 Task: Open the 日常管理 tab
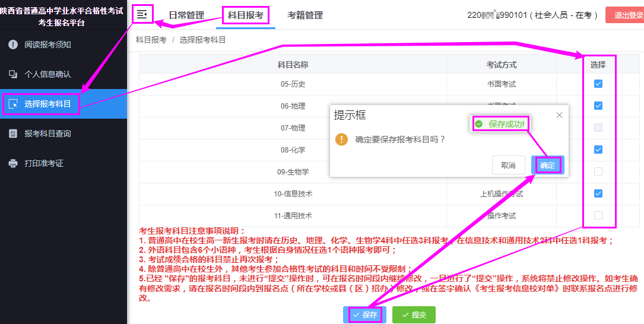click(x=186, y=15)
